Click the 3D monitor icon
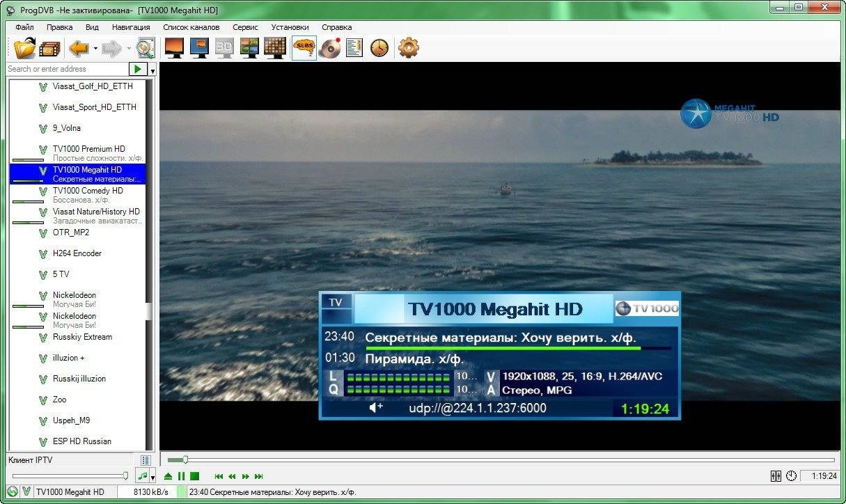This screenshot has height=504, width=846. (x=224, y=48)
